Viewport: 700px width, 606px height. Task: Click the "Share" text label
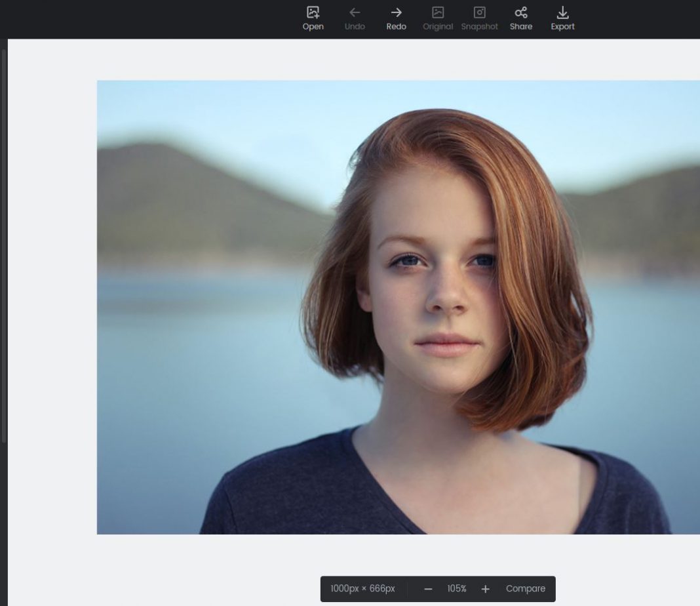pos(521,27)
